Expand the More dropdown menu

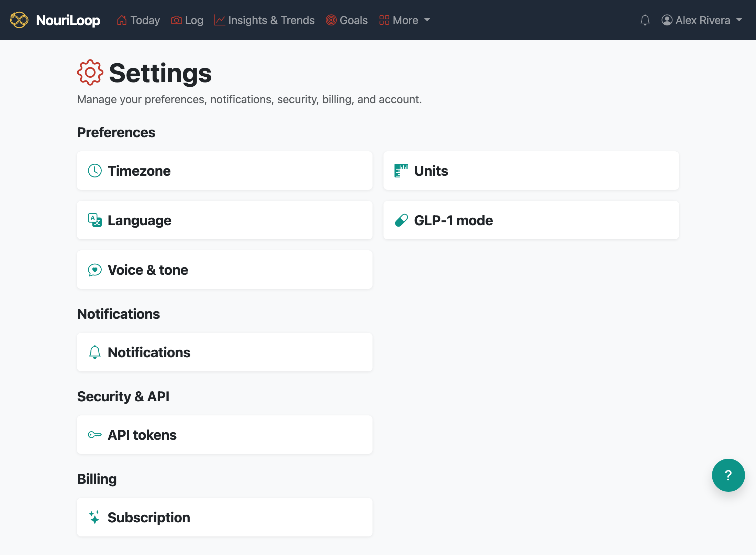pyautogui.click(x=404, y=20)
